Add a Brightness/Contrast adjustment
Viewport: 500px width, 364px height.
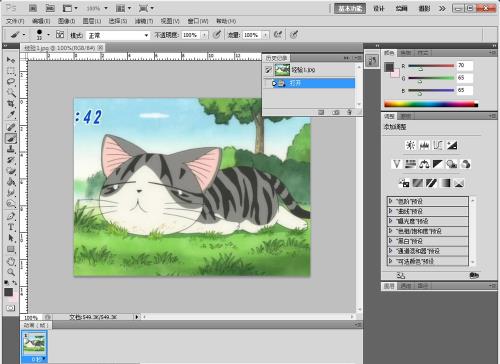[411, 145]
